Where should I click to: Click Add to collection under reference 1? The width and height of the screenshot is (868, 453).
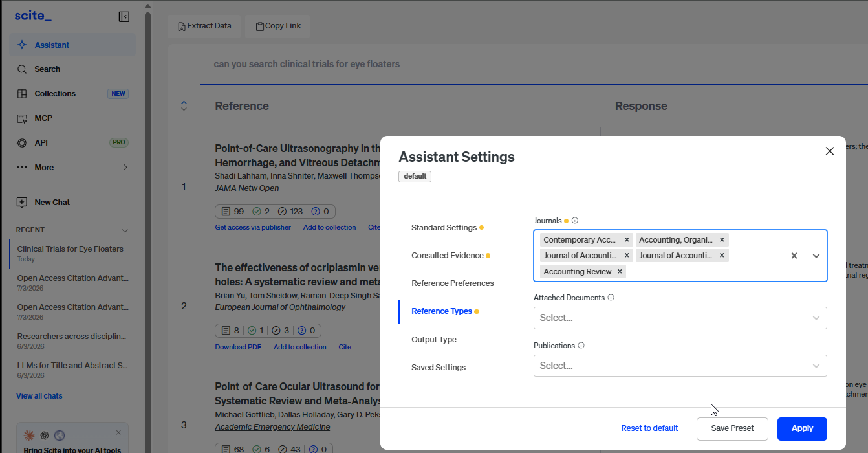coord(329,227)
